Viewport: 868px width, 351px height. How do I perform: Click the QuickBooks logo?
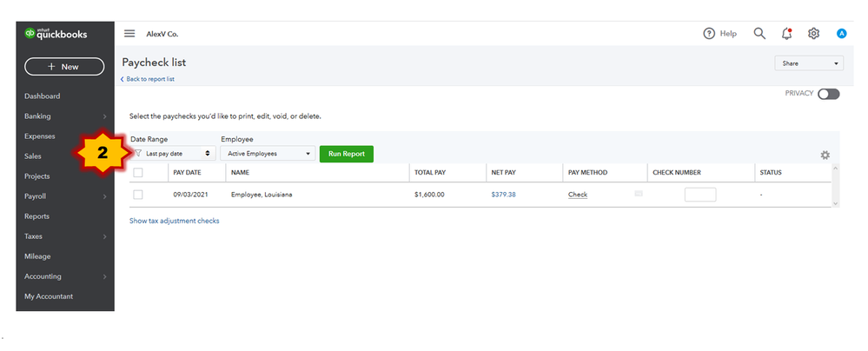[x=56, y=35]
